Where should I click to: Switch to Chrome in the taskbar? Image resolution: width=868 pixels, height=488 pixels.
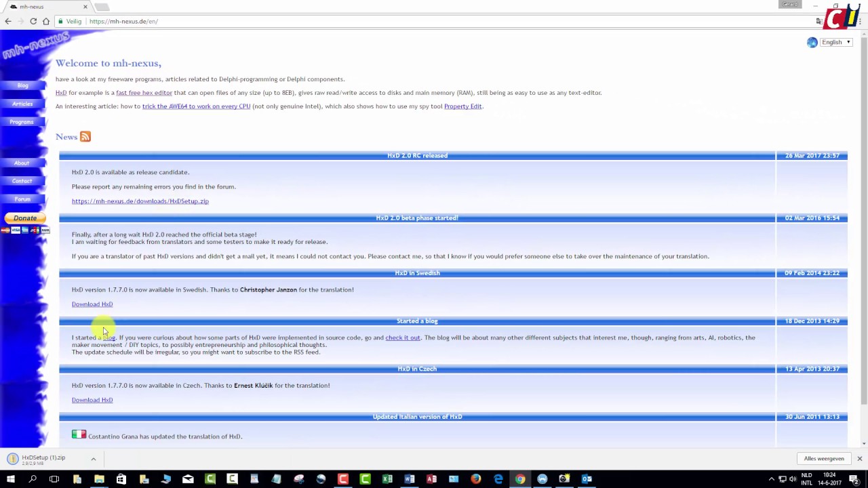point(520,479)
